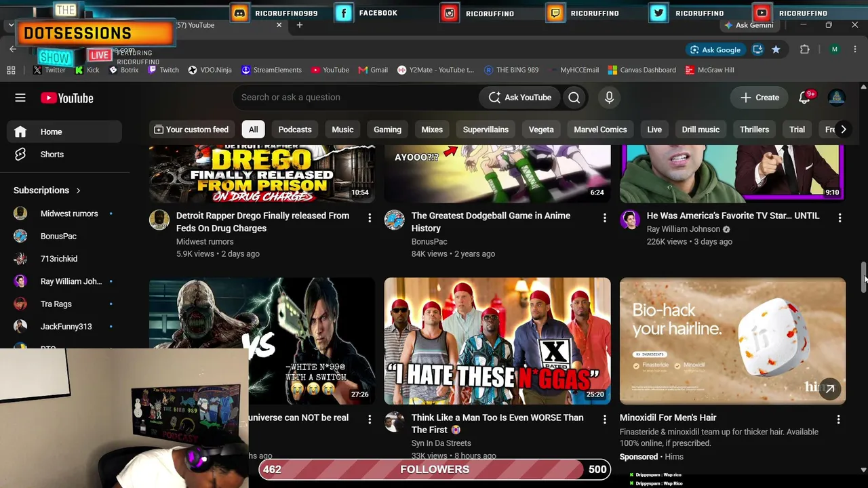Go to Home in the sidebar
Screen dimensions: 868x488
(64, 131)
